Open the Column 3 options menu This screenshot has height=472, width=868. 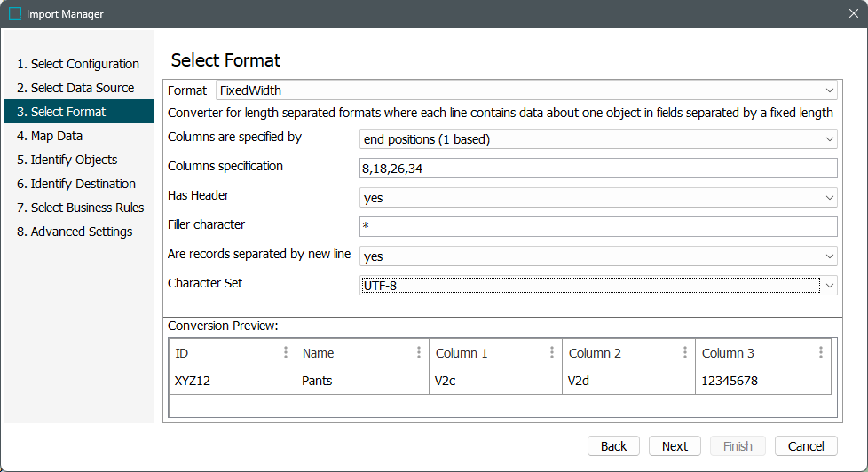click(x=821, y=353)
